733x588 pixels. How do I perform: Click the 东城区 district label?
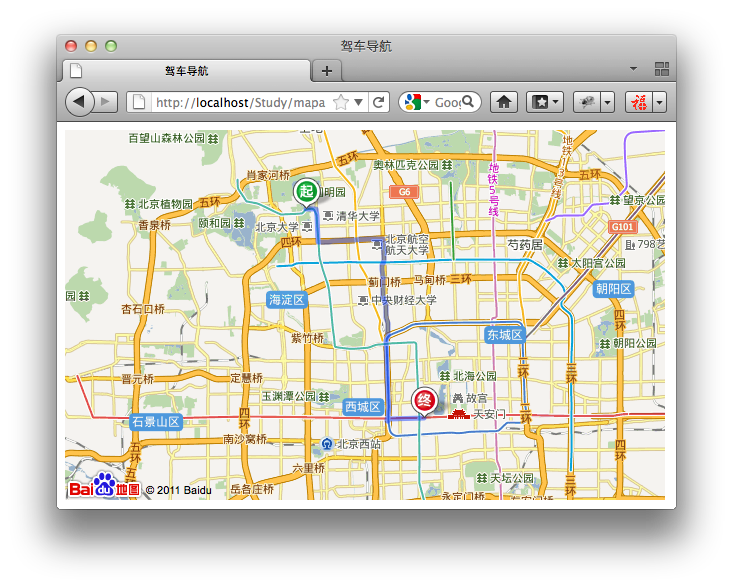(x=505, y=335)
